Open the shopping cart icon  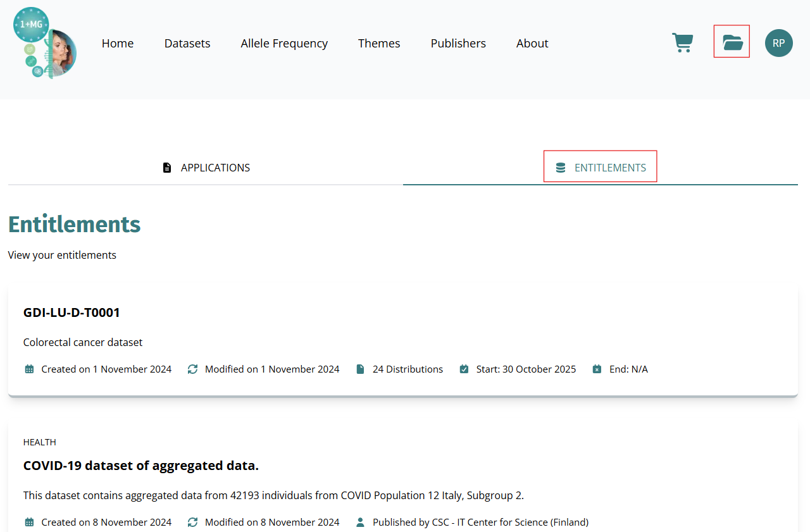click(682, 43)
